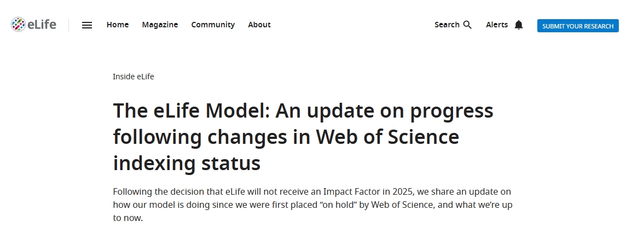Screen dimensions: 644x239
Task: Open the Community section
Action: [x=213, y=25]
